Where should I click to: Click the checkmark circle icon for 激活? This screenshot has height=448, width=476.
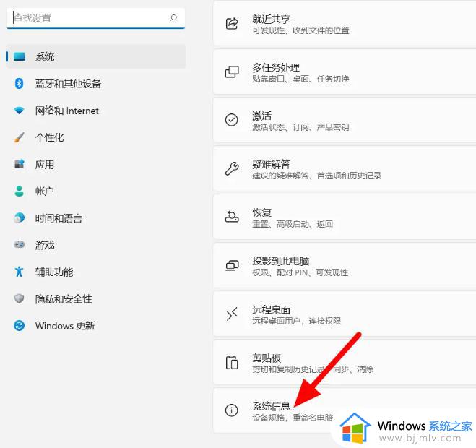point(232,120)
